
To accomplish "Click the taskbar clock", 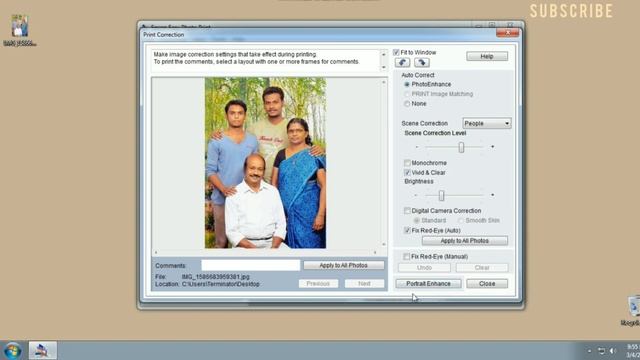I will tap(633, 351).
